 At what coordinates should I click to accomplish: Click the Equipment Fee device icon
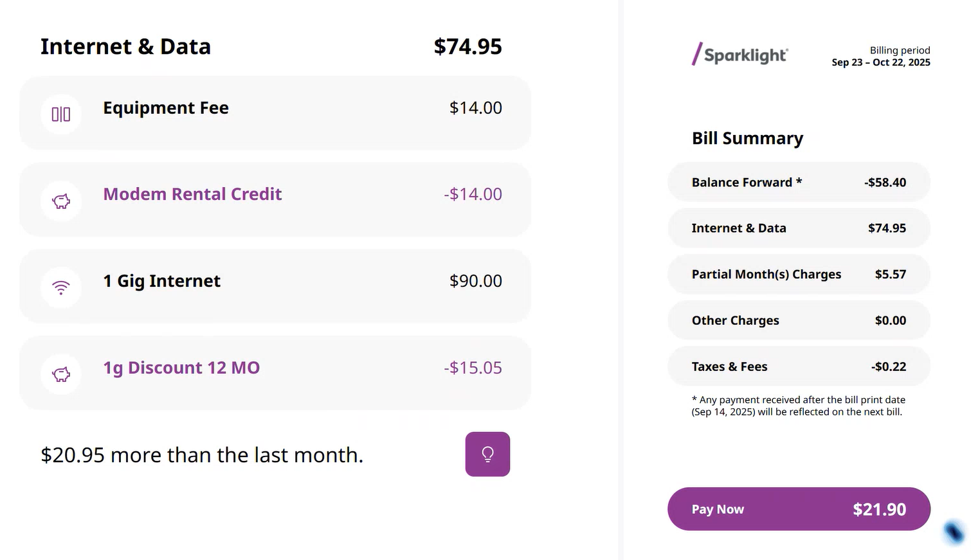coord(61,114)
